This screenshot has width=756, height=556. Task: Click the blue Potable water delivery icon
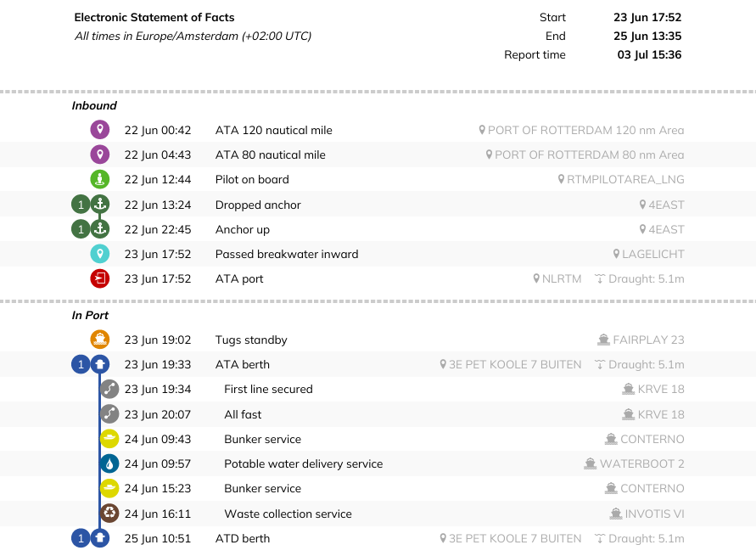[109, 463]
